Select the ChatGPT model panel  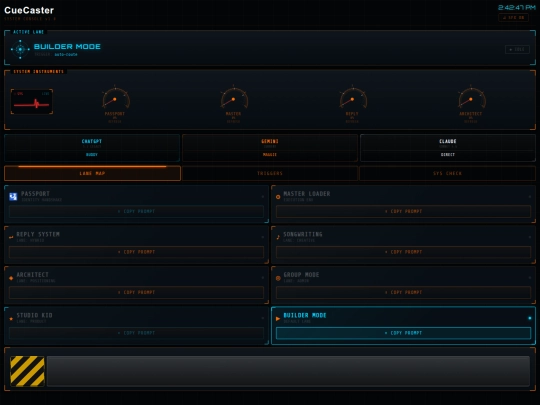click(92, 148)
